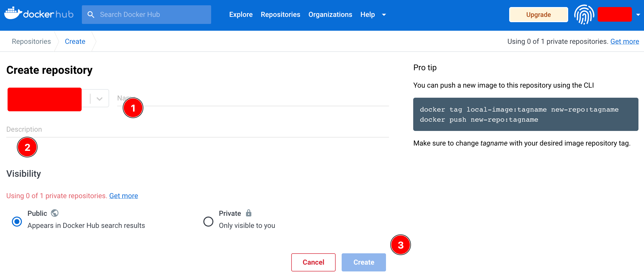Expand the namespace dropdown chevron
Image resolution: width=644 pixels, height=280 pixels.
(100, 99)
